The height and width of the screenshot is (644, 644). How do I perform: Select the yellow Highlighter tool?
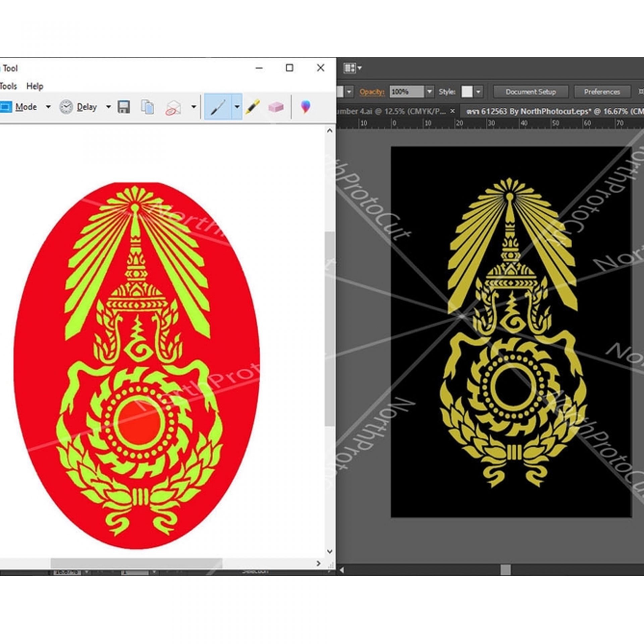(x=253, y=107)
